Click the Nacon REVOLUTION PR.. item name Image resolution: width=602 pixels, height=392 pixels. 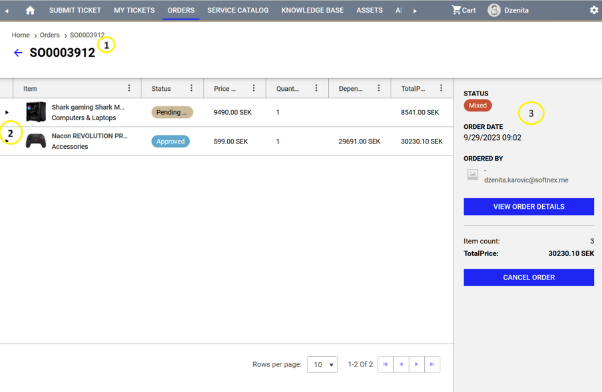pos(89,136)
